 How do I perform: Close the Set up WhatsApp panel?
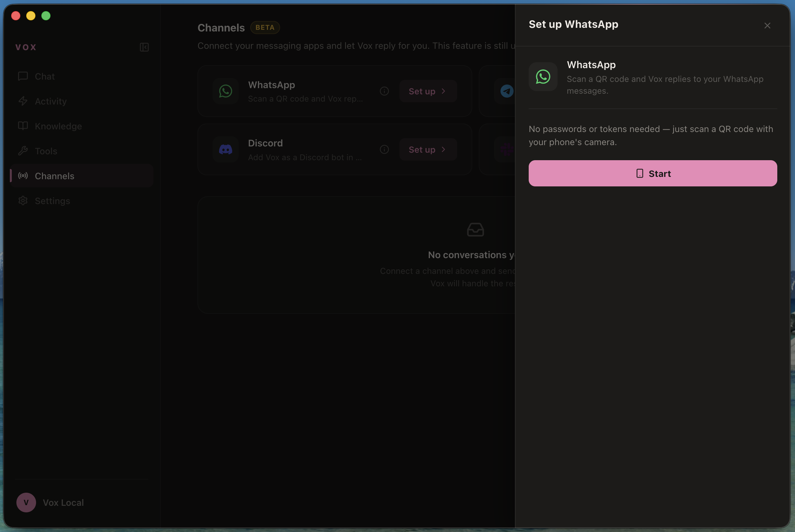pyautogui.click(x=767, y=26)
